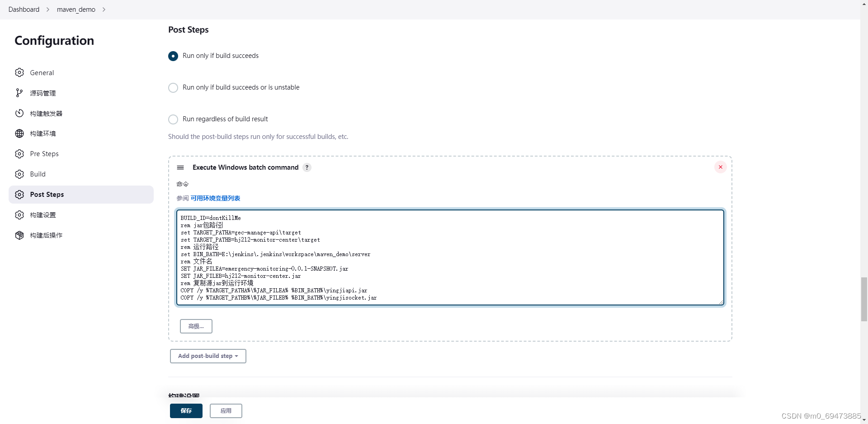Open the Build section gear icon
Screen dimensions: 868x424
pos(19,174)
